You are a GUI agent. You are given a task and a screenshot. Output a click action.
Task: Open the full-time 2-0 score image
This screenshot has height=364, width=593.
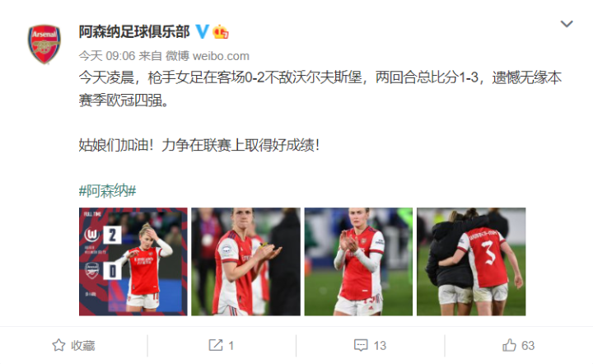133,262
